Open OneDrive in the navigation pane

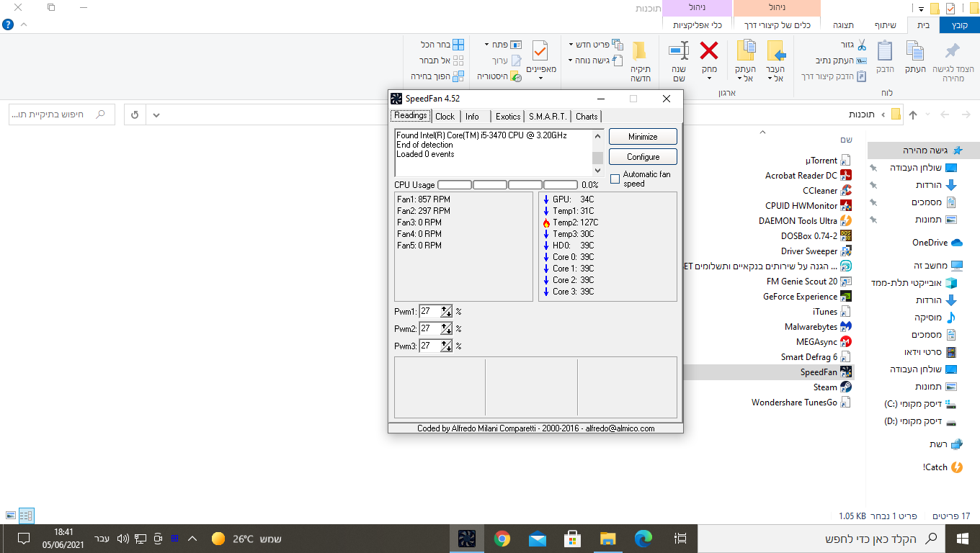click(937, 243)
